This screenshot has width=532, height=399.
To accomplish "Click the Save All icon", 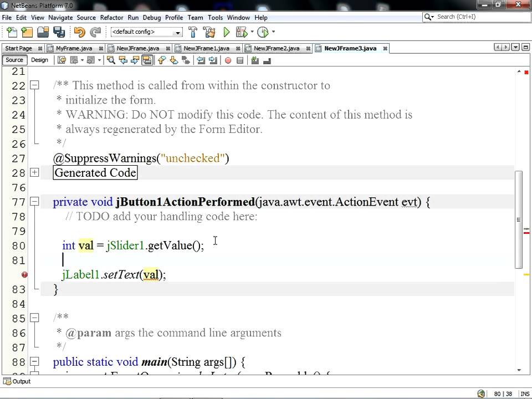I will (x=59, y=32).
